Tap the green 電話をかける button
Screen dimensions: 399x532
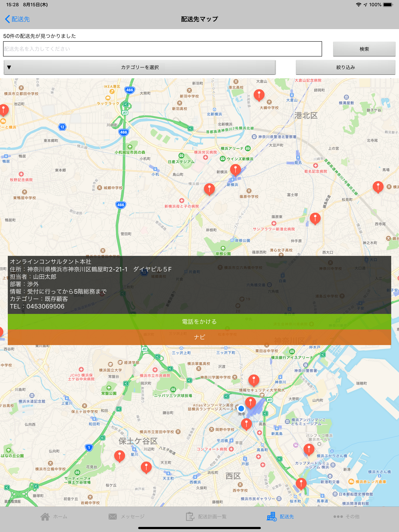click(199, 321)
